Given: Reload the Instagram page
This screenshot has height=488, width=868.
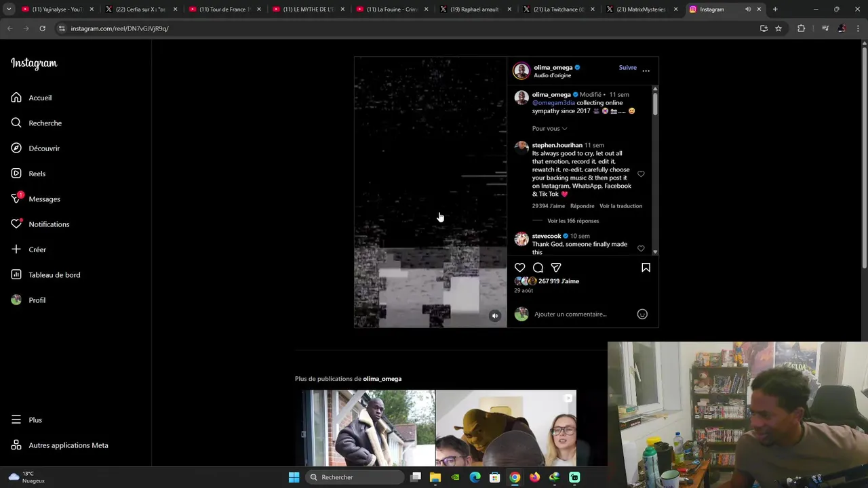Looking at the screenshot, I should [x=42, y=28].
